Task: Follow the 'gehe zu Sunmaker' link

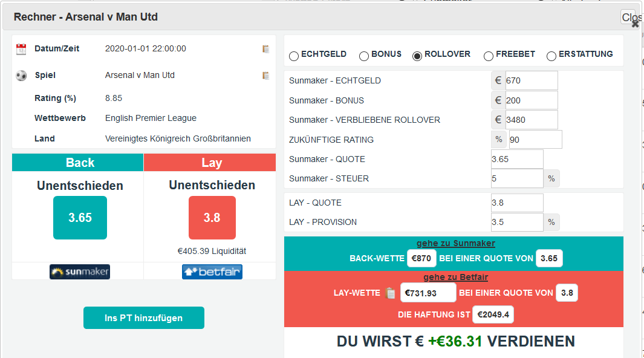Action: click(455, 244)
